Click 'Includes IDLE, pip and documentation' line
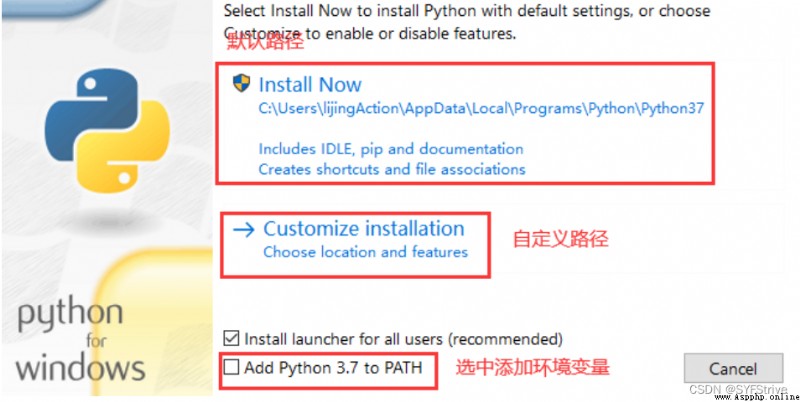This screenshot has width=800, height=402. coord(391,149)
